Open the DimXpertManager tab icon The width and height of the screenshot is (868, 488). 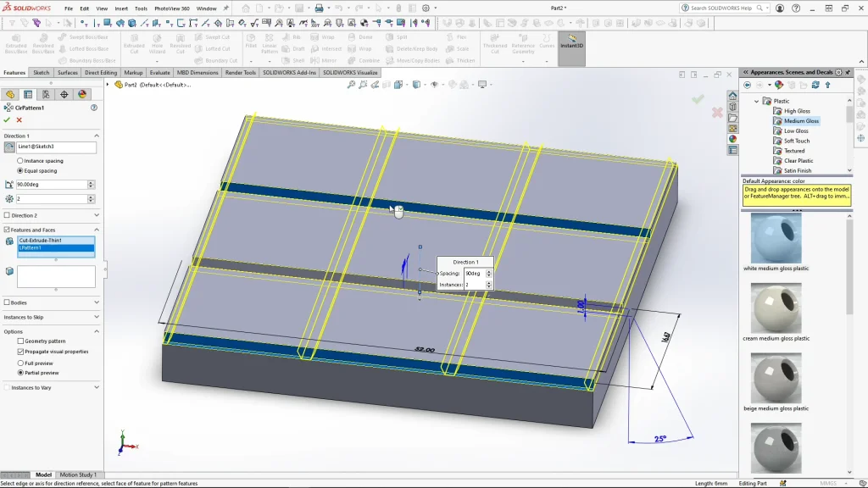click(x=64, y=95)
